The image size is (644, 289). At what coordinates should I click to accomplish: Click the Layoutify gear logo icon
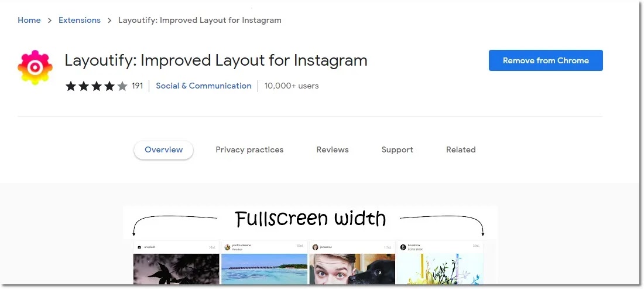[35, 67]
